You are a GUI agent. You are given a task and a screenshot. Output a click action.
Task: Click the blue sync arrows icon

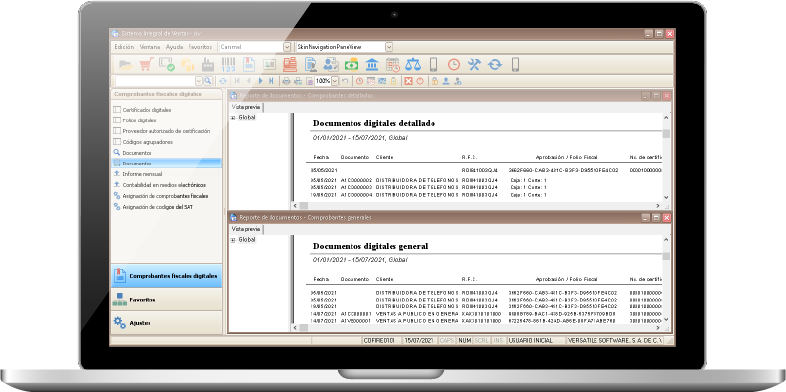[495, 64]
